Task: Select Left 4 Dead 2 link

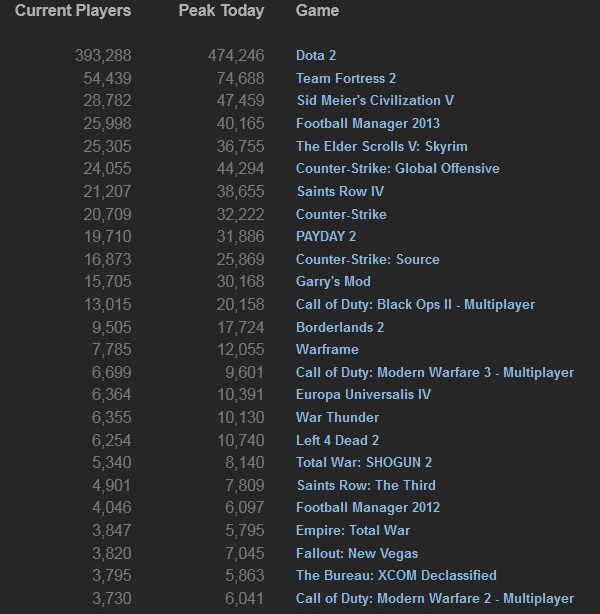Action: (337, 440)
